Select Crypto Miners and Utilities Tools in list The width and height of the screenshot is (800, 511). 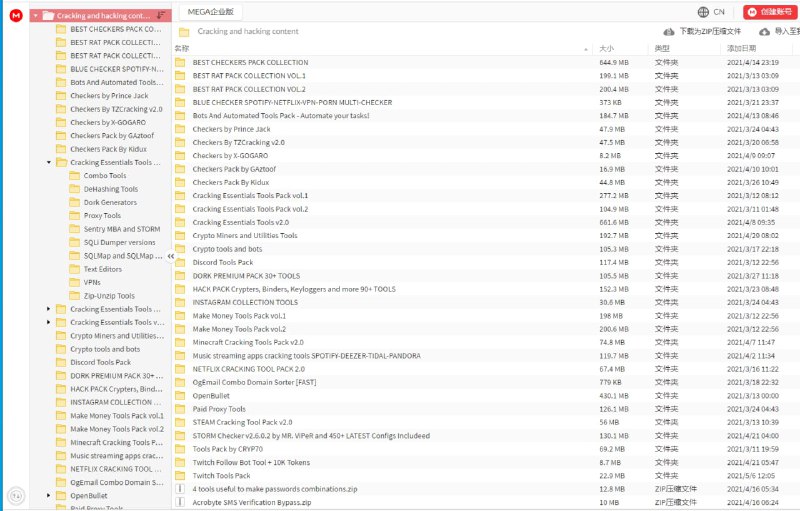point(486,236)
